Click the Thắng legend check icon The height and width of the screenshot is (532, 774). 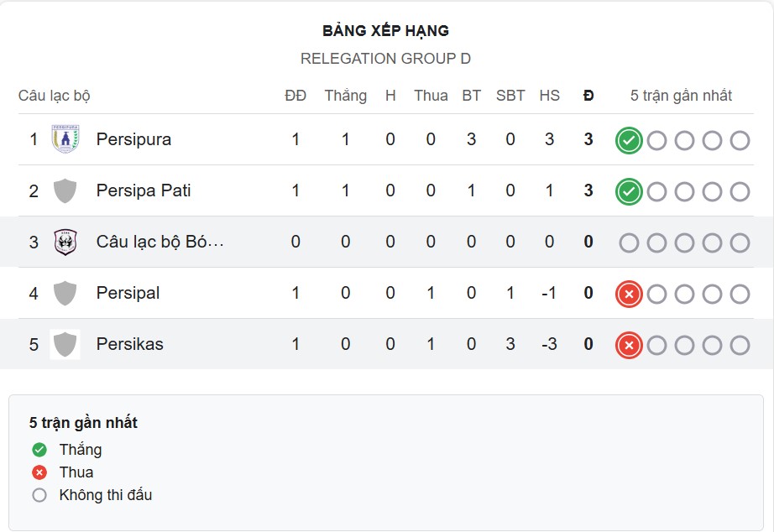(38, 450)
